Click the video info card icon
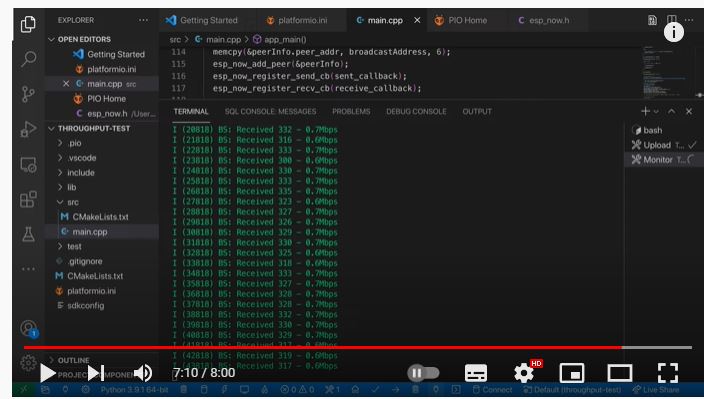704x399 pixels. coord(673,32)
